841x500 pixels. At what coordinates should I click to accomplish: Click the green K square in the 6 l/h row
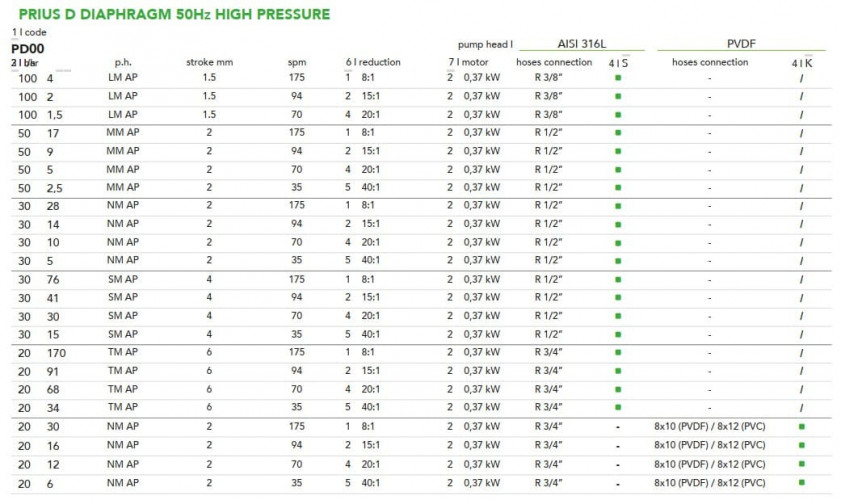click(x=801, y=482)
